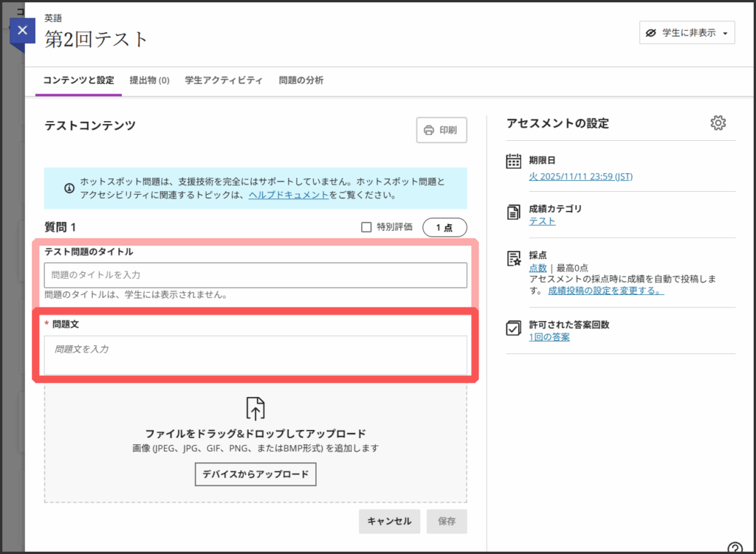The width and height of the screenshot is (756, 554).
Task: Open assessment settings gear icon
Action: [718, 123]
